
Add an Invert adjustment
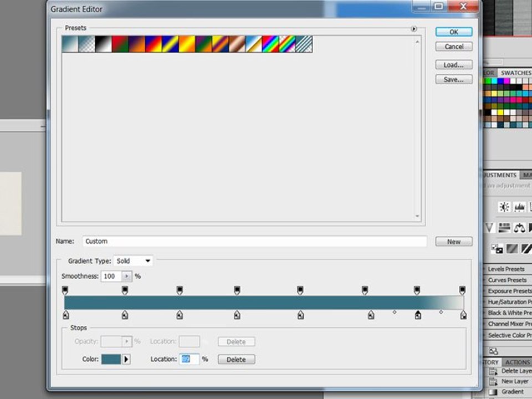coord(497,249)
